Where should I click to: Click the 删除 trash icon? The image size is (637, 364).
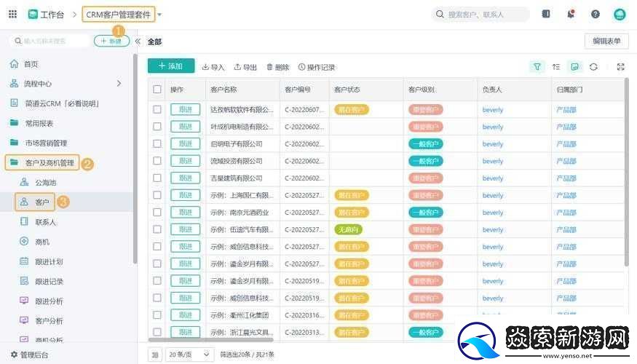click(x=269, y=67)
